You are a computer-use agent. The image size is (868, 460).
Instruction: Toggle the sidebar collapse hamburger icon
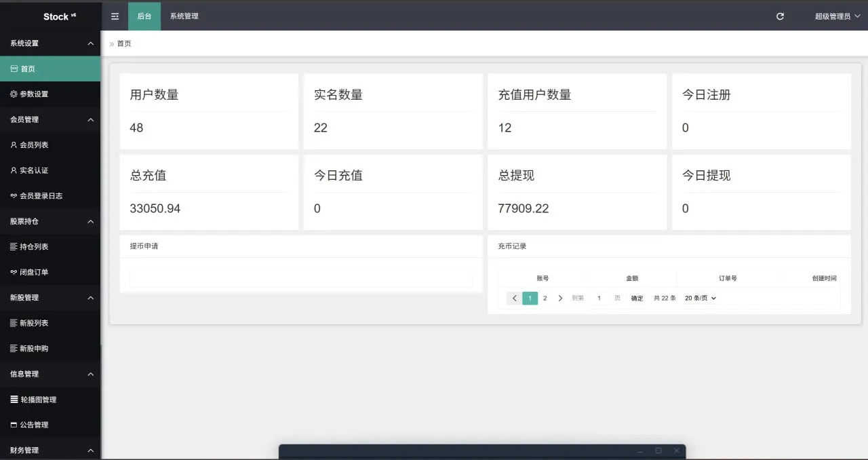pyautogui.click(x=115, y=15)
